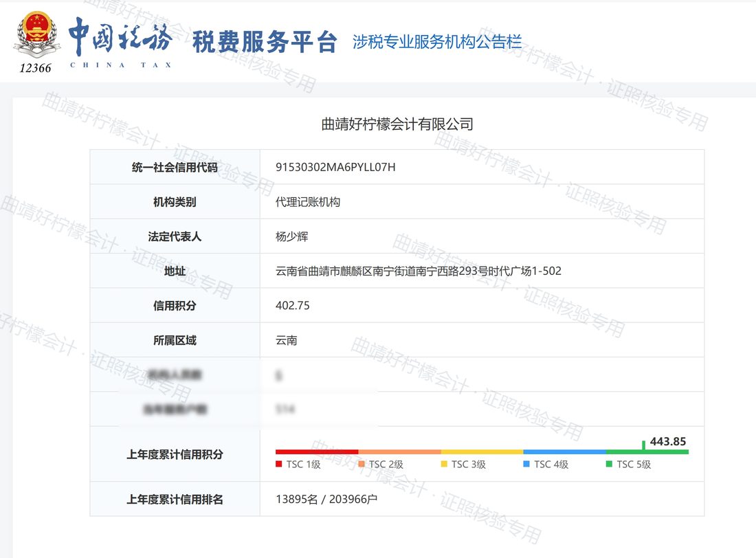Image resolution: width=756 pixels, height=558 pixels.
Task: Select the credit score 402.75
Action: click(292, 306)
